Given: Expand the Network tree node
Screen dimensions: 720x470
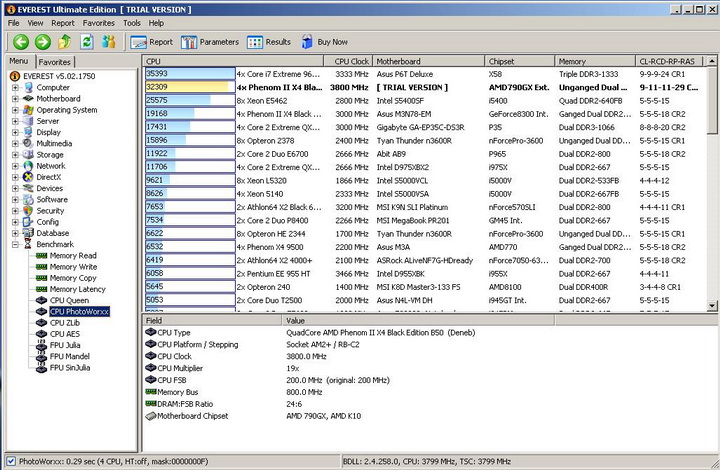Looking at the screenshot, I should coord(15,166).
